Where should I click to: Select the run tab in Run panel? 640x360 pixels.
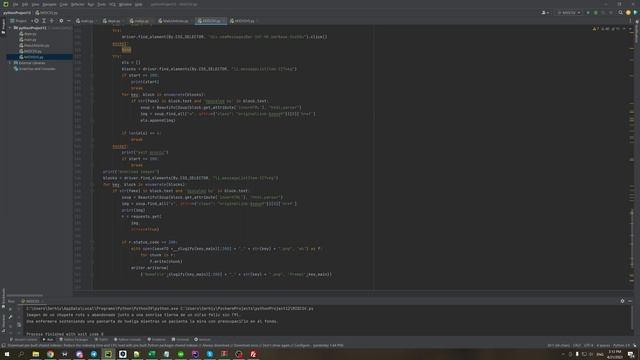(33, 301)
